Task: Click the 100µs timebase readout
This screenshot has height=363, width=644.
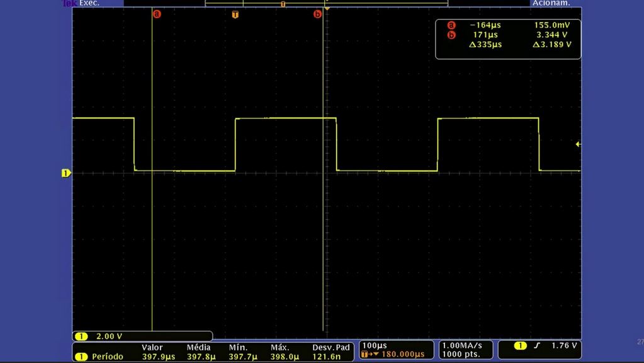Action: pyautogui.click(x=374, y=345)
